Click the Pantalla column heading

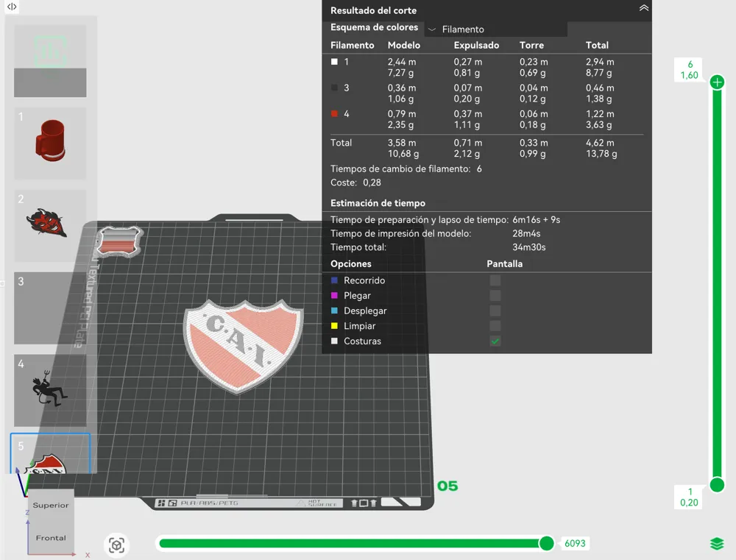click(x=504, y=263)
